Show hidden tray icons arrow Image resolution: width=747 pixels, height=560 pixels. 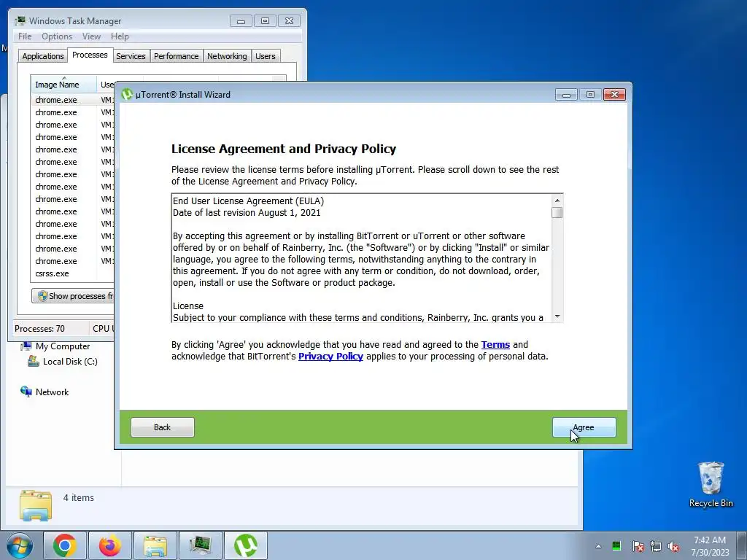coord(598,546)
